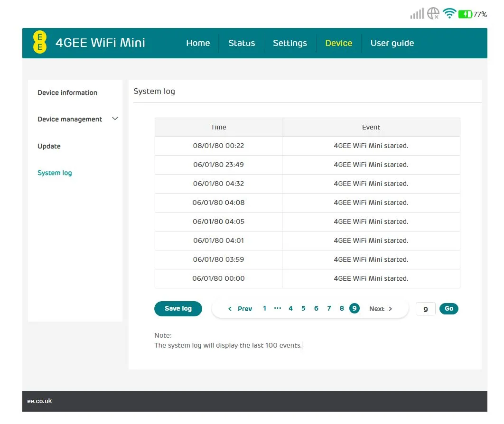Screen dimensions: 504x424
Task: Click Save log
Action: 178,308
